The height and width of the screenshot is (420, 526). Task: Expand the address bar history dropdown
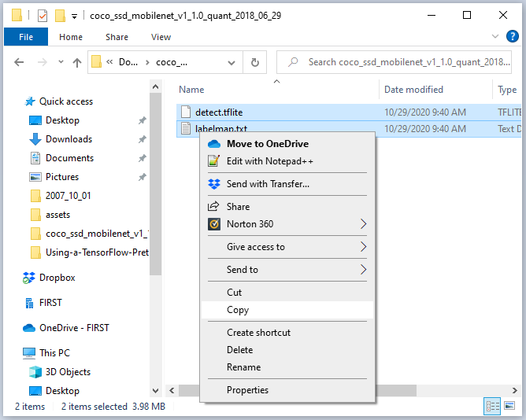(x=235, y=62)
